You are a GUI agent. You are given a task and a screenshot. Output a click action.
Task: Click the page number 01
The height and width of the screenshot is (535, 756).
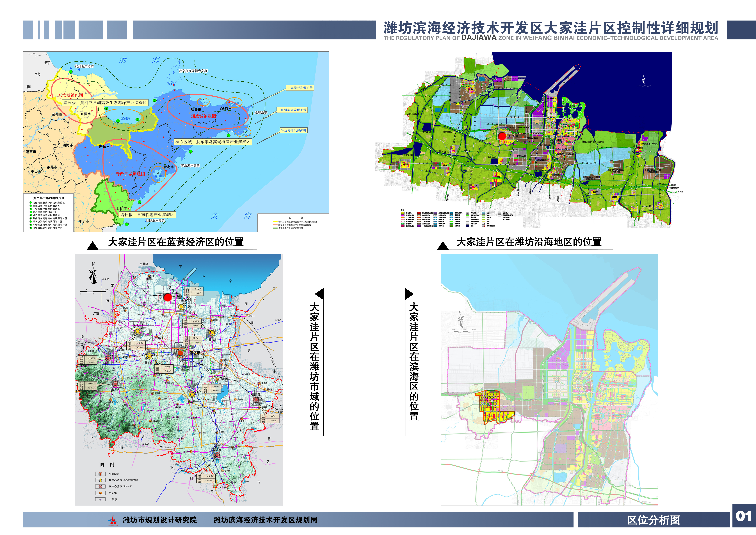pos(744,516)
